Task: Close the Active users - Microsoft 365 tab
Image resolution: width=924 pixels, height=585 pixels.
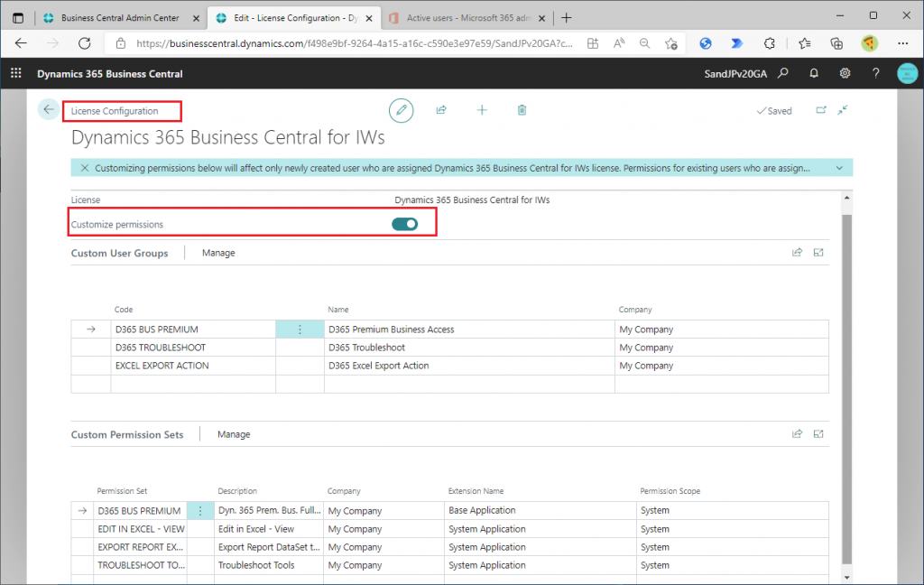Action: point(541,18)
